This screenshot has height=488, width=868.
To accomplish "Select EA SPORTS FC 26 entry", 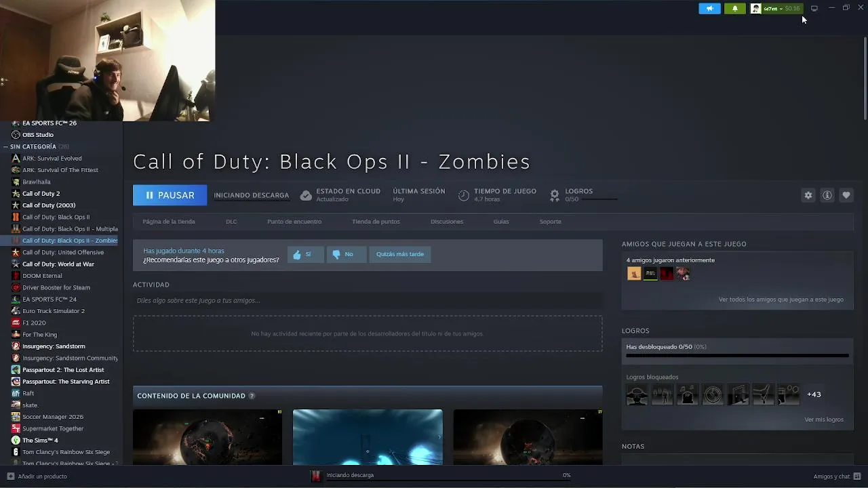I will coord(50,123).
